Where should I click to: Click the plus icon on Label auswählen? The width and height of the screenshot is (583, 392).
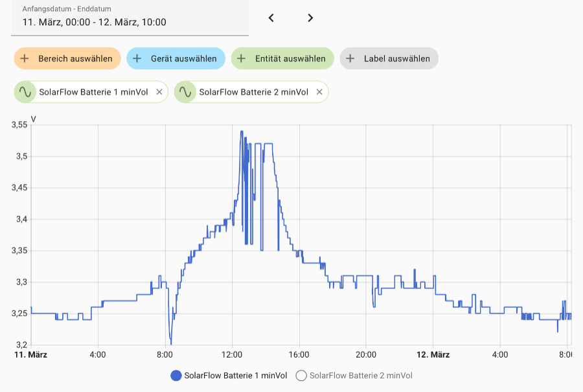(350, 58)
